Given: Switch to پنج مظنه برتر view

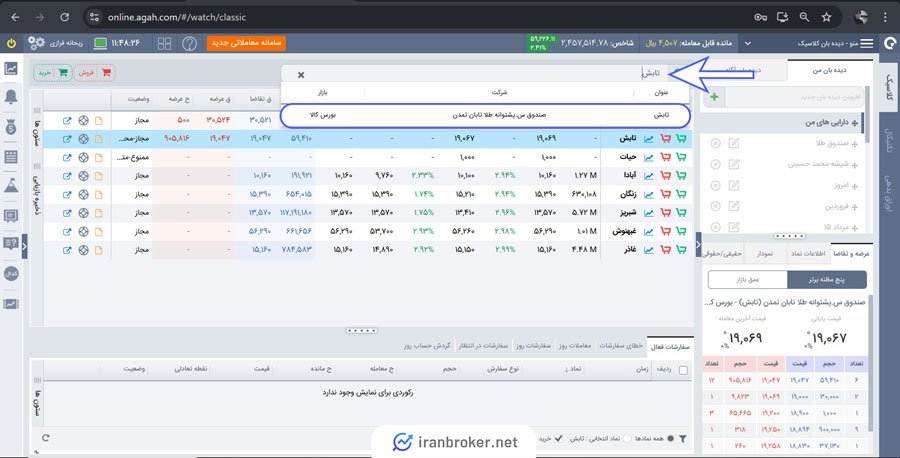Looking at the screenshot, I should click(x=827, y=280).
